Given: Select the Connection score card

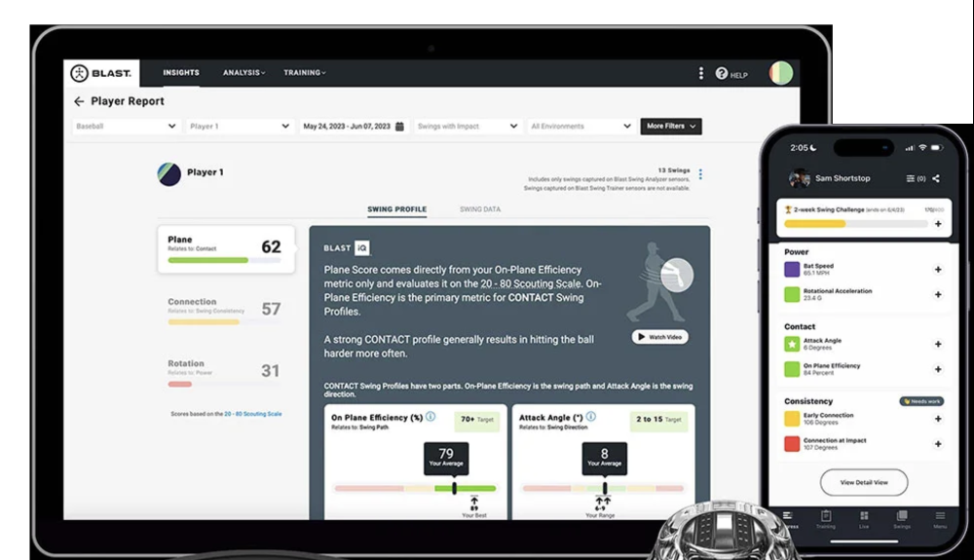Looking at the screenshot, I should click(226, 311).
